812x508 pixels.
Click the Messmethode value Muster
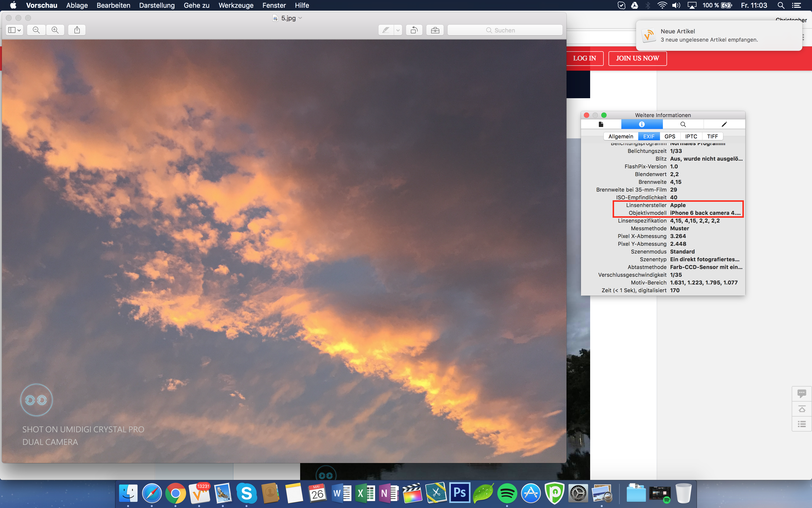point(680,228)
